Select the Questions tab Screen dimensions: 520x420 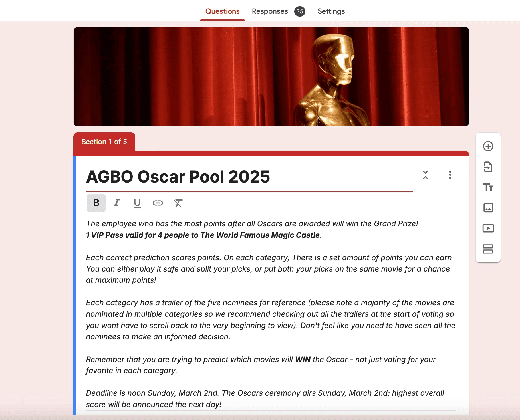[x=222, y=11]
